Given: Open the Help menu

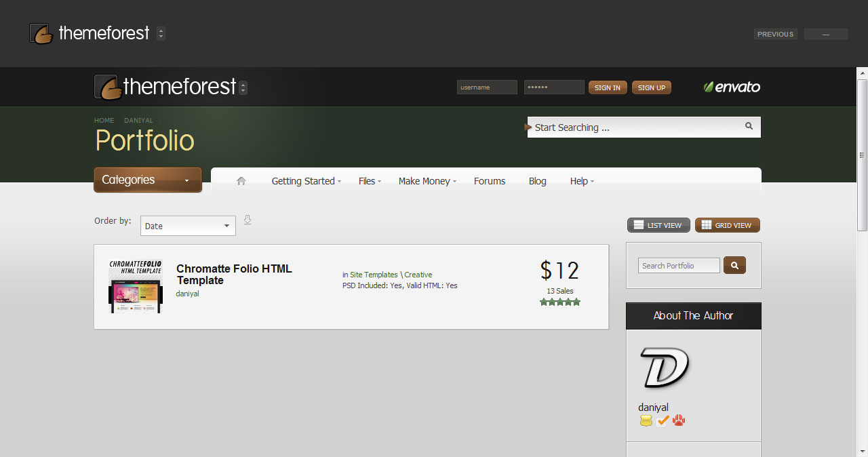Looking at the screenshot, I should click(582, 181).
